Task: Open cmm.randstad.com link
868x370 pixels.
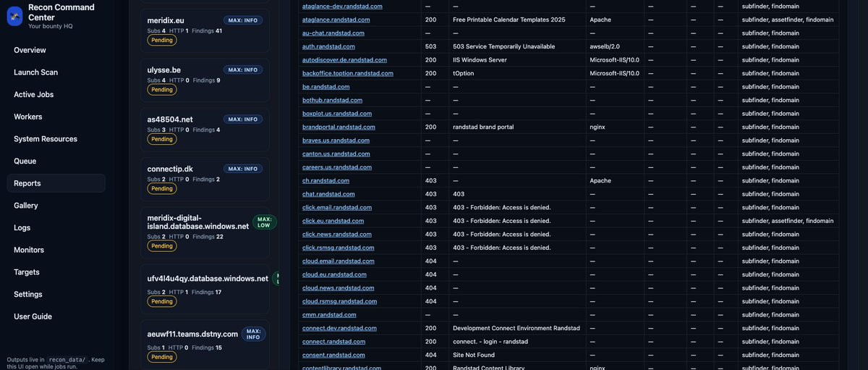Action: point(329,314)
